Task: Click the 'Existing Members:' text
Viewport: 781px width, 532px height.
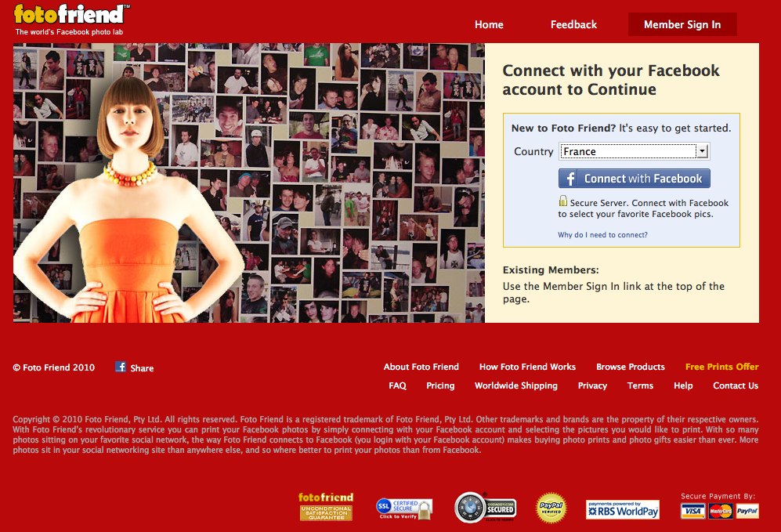Action: 551,270
